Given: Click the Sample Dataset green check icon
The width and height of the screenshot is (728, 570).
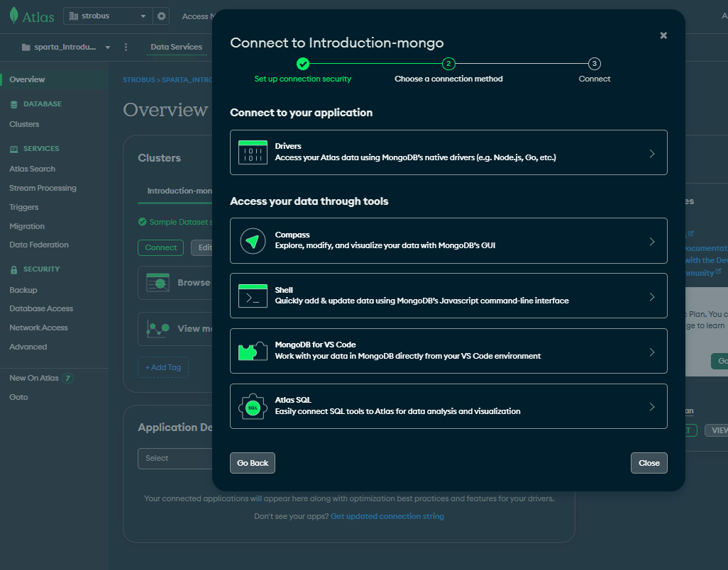Looking at the screenshot, I should click(x=142, y=222).
